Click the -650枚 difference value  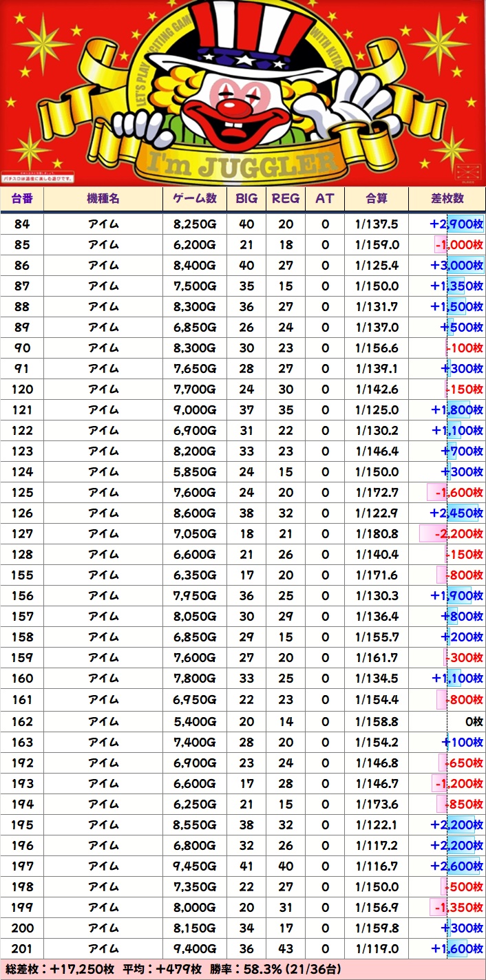point(464,763)
